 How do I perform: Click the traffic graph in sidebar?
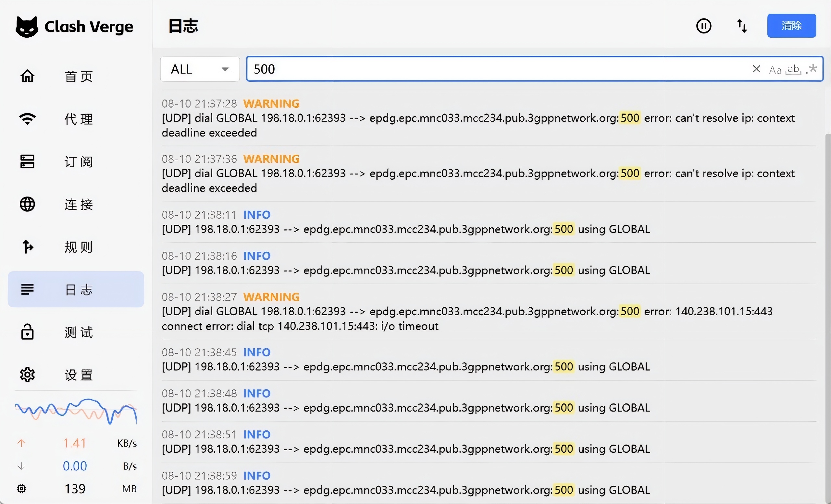pyautogui.click(x=76, y=411)
